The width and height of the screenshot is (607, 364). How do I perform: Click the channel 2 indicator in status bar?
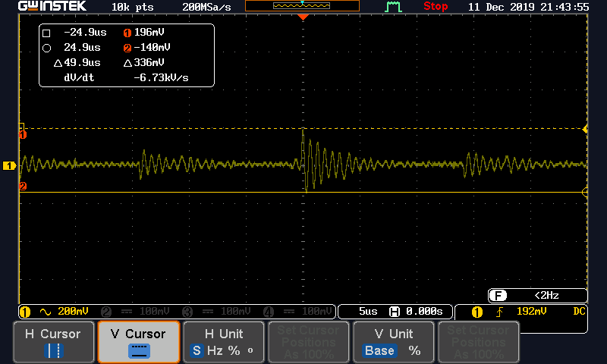pyautogui.click(x=106, y=312)
